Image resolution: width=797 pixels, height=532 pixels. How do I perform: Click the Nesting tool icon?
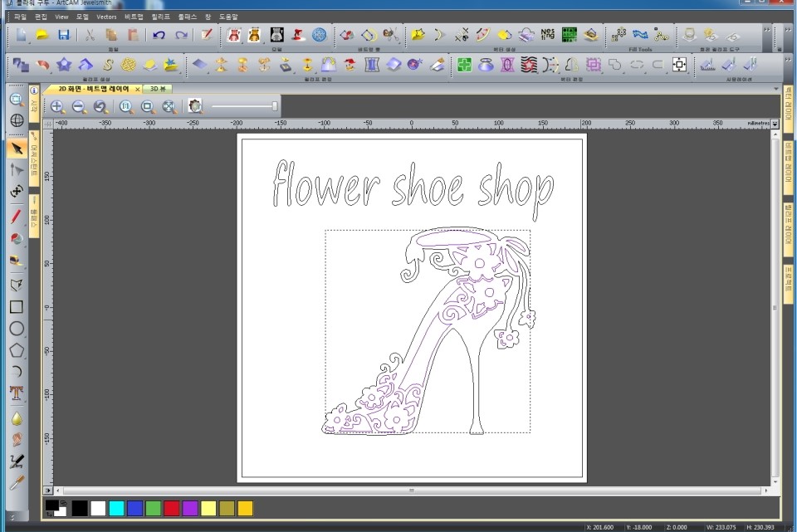coord(547,35)
